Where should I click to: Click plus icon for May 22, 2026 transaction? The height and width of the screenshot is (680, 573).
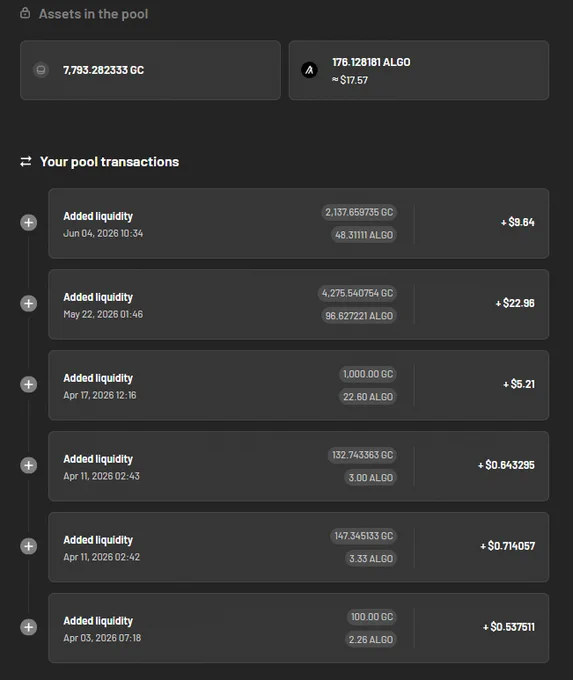pyautogui.click(x=29, y=303)
